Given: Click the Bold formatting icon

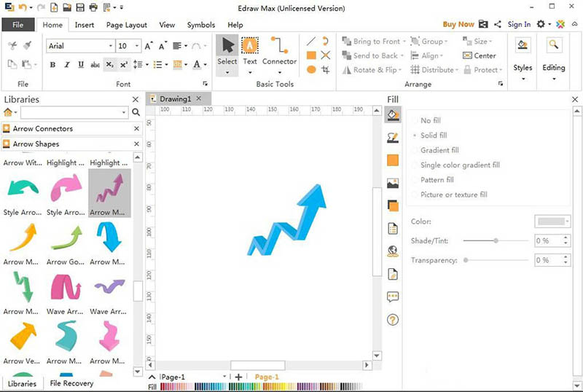Looking at the screenshot, I should (x=52, y=65).
